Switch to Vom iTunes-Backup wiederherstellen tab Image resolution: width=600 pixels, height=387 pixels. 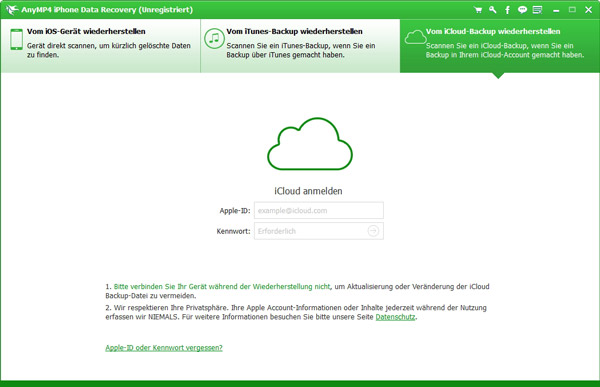click(x=300, y=46)
